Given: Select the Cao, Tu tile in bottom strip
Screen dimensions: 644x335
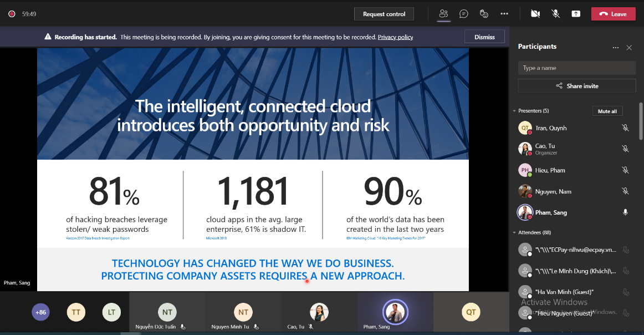Looking at the screenshot, I should coord(319,312).
